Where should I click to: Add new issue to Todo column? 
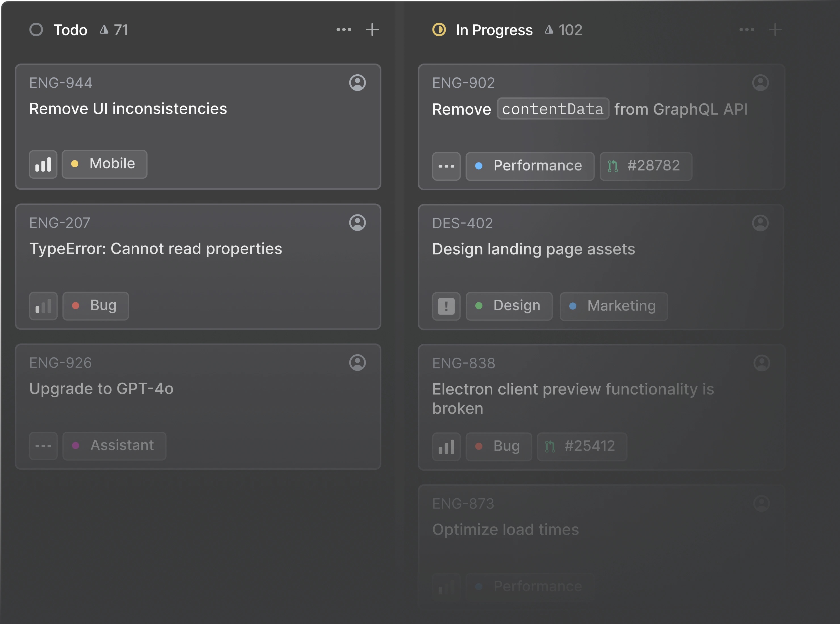point(372,30)
